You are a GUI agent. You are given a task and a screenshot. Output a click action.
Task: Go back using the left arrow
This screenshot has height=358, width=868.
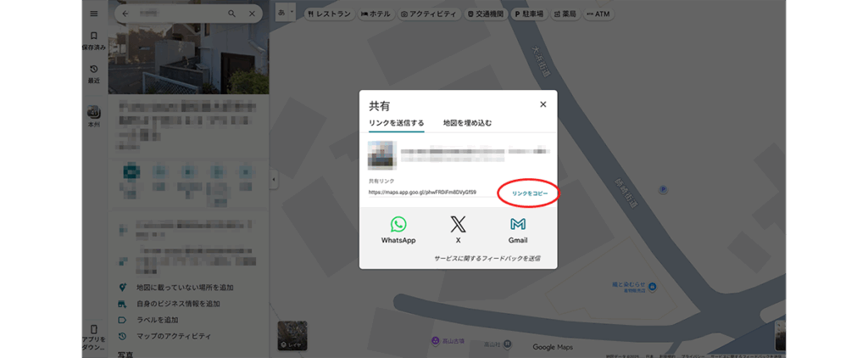tap(125, 14)
